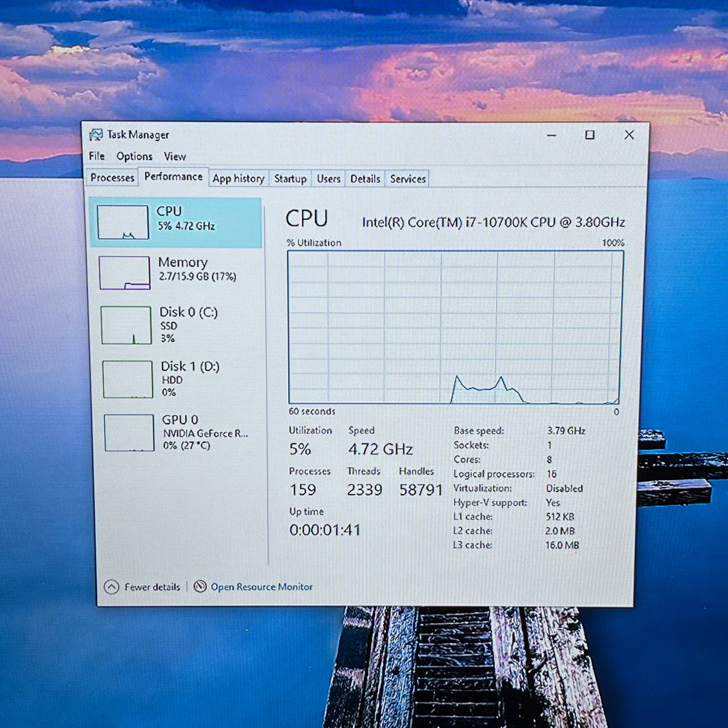This screenshot has width=728, height=728.
Task: Click the % Utilization graph label
Action: (x=314, y=243)
